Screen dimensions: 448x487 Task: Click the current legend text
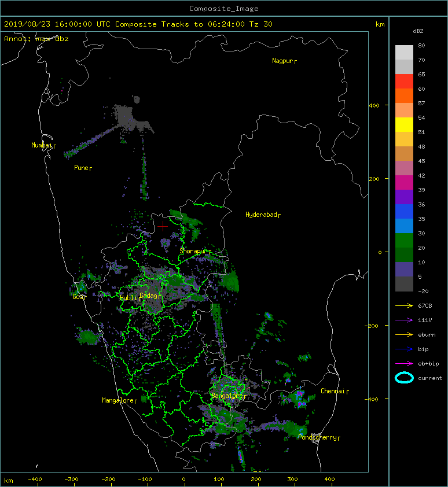(430, 378)
